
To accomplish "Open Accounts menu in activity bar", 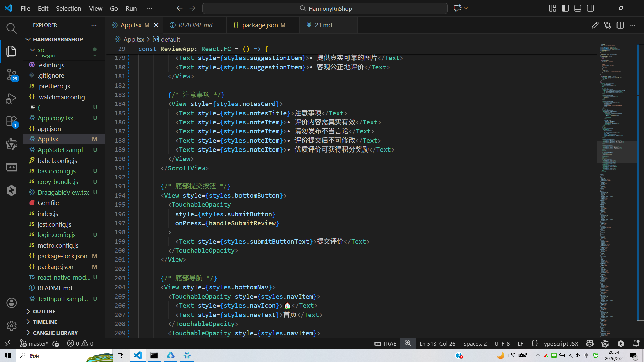I will (x=11, y=303).
